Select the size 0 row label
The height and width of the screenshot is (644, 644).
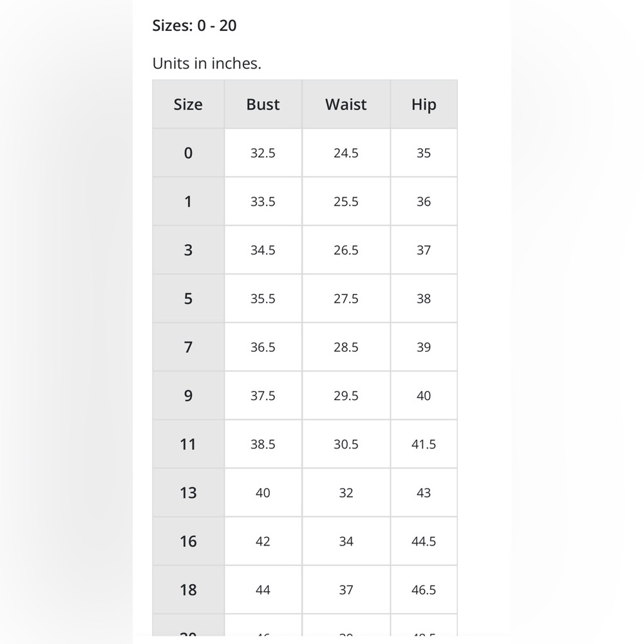[x=188, y=153]
